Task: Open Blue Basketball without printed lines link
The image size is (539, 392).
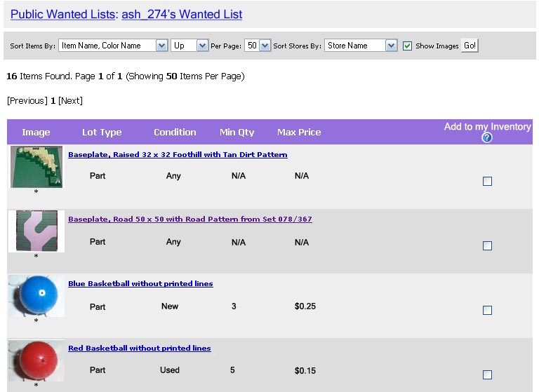Action: click(x=140, y=284)
